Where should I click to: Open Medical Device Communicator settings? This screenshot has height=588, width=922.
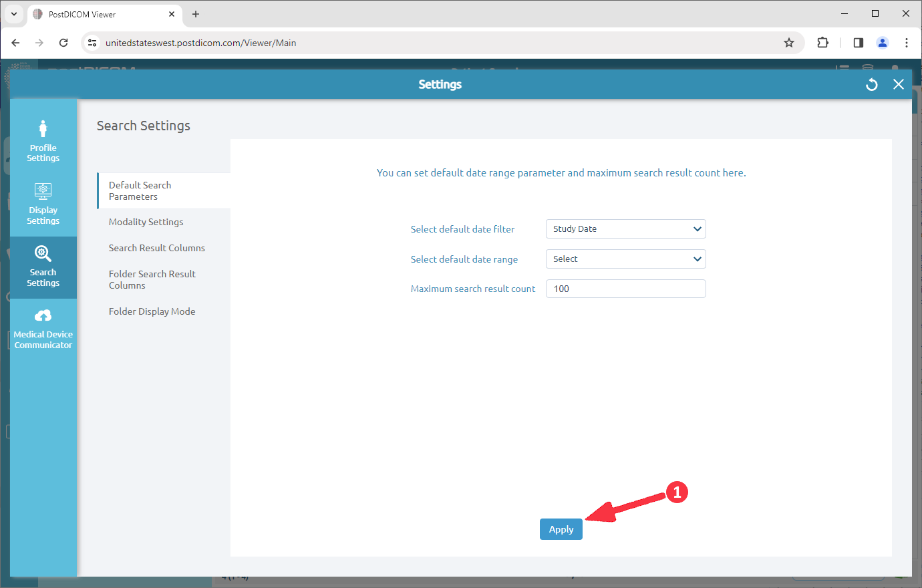[43, 327]
